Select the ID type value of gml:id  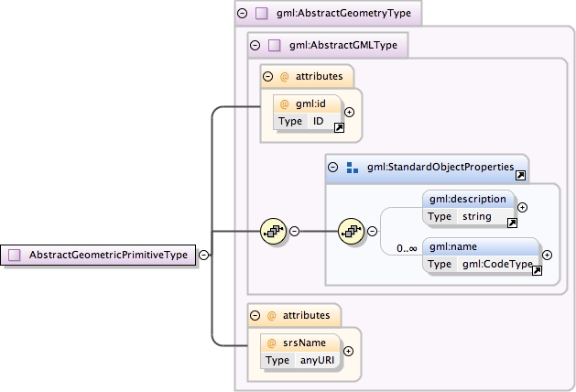pos(318,121)
